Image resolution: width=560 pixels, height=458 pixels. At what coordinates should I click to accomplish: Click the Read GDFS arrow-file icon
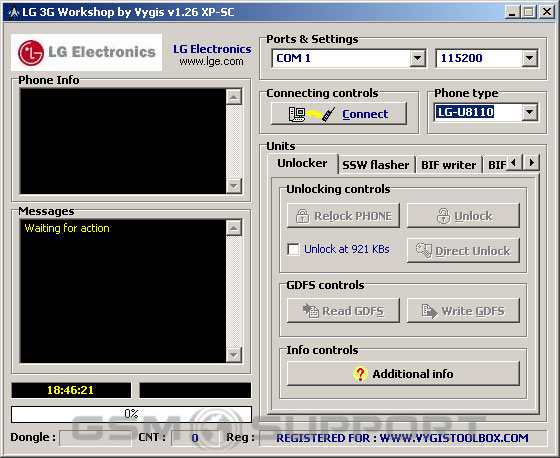310,311
